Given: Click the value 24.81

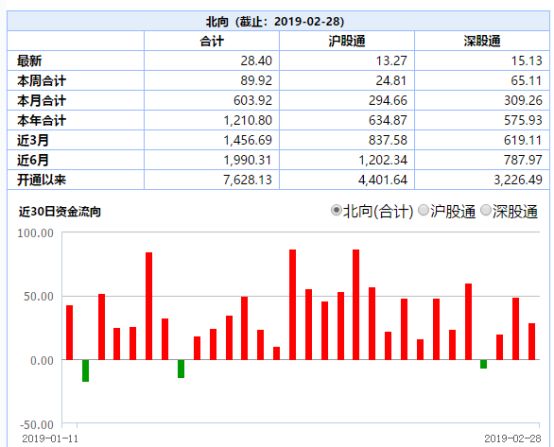Looking at the screenshot, I should [x=391, y=81].
